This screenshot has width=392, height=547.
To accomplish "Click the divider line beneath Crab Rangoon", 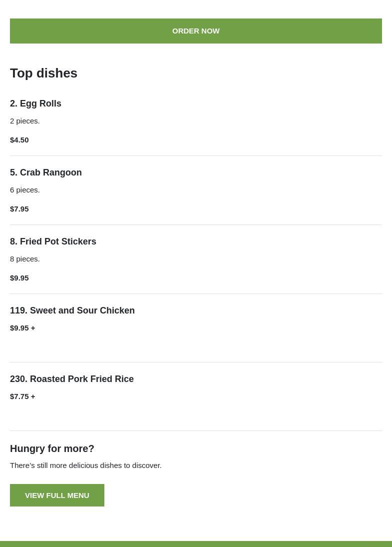I will 196,225.
